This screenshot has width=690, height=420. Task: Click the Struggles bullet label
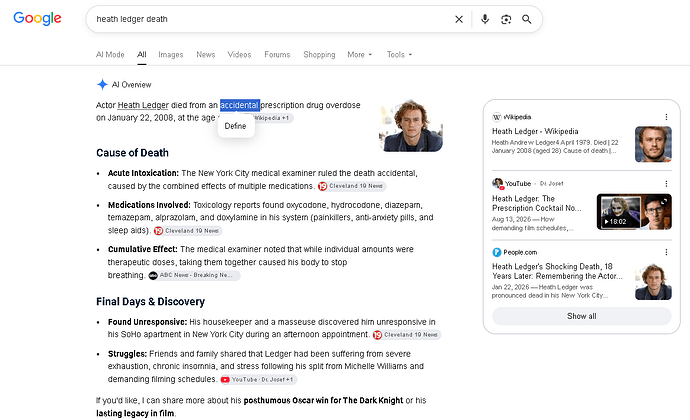point(127,354)
